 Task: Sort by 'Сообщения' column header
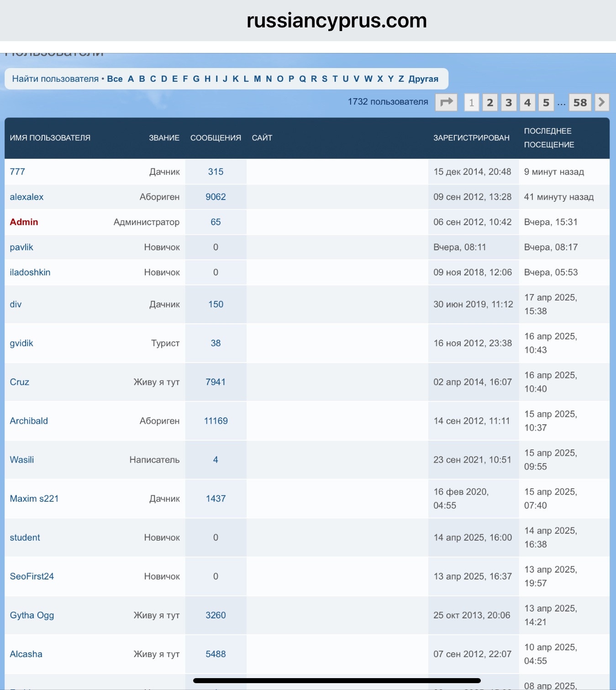216,138
